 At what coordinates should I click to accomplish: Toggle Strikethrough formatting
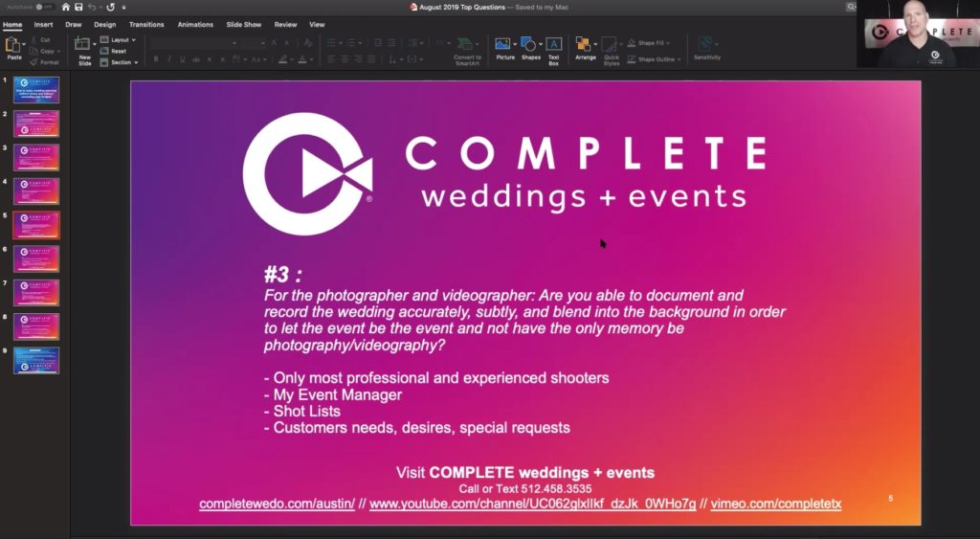pos(195,59)
